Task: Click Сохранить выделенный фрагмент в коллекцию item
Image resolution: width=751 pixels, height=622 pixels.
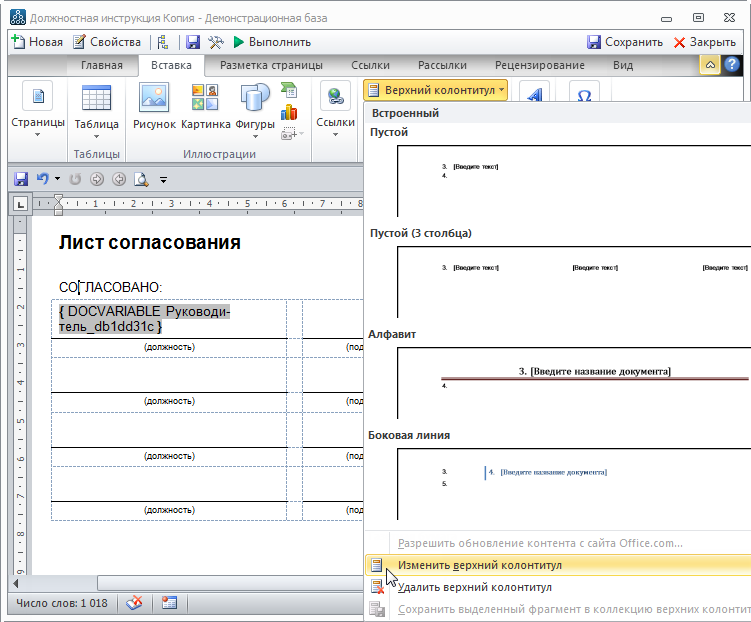Action: point(558,609)
